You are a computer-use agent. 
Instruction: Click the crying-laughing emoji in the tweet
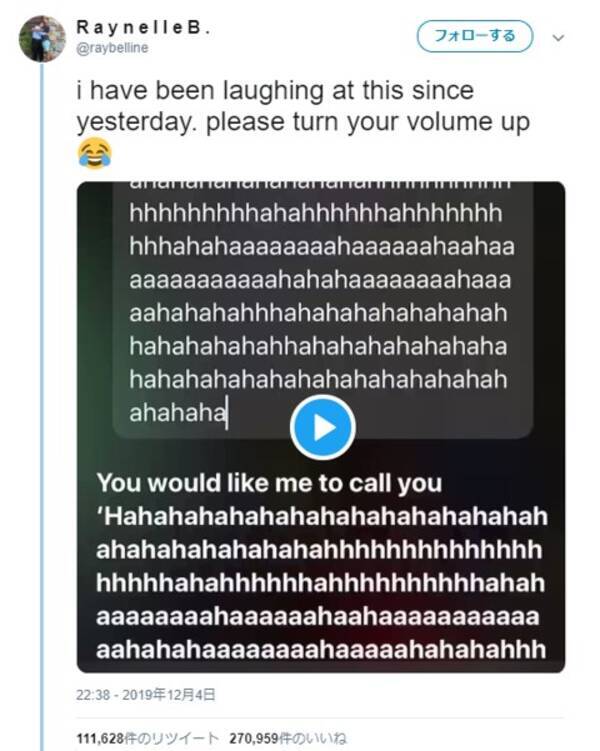click(x=93, y=153)
